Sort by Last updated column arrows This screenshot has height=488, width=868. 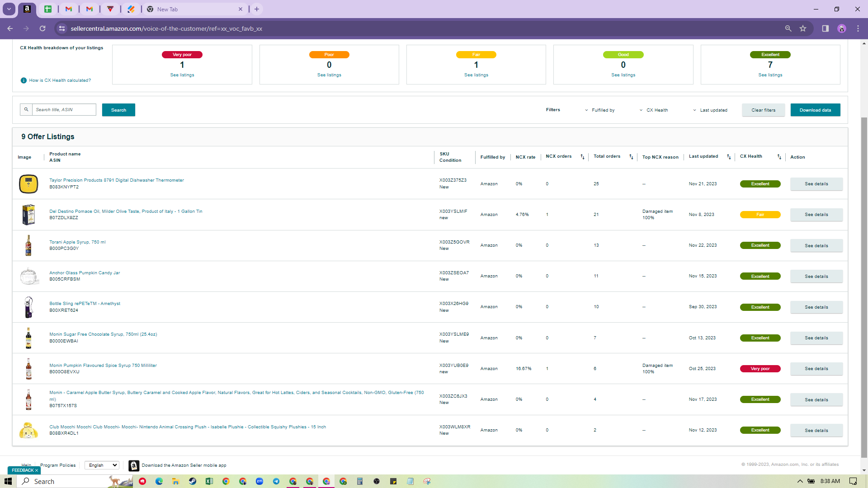coord(729,157)
